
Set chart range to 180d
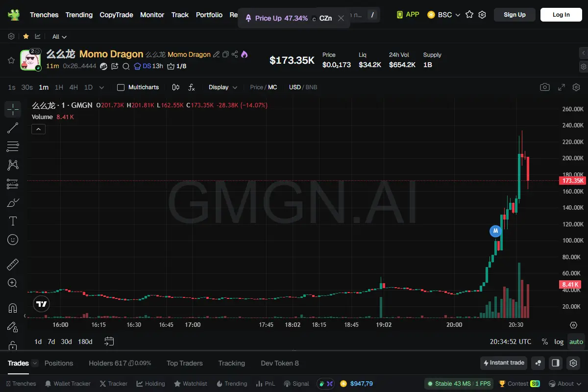(x=85, y=342)
